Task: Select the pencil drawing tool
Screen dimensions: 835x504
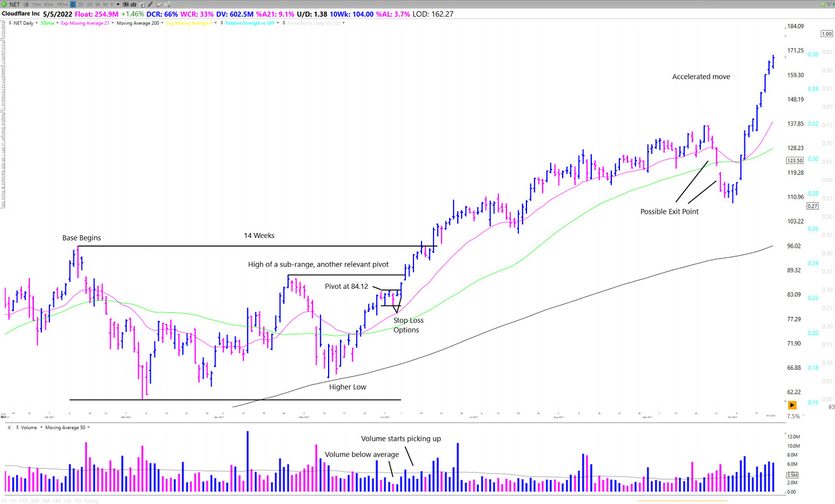Action: point(150,5)
